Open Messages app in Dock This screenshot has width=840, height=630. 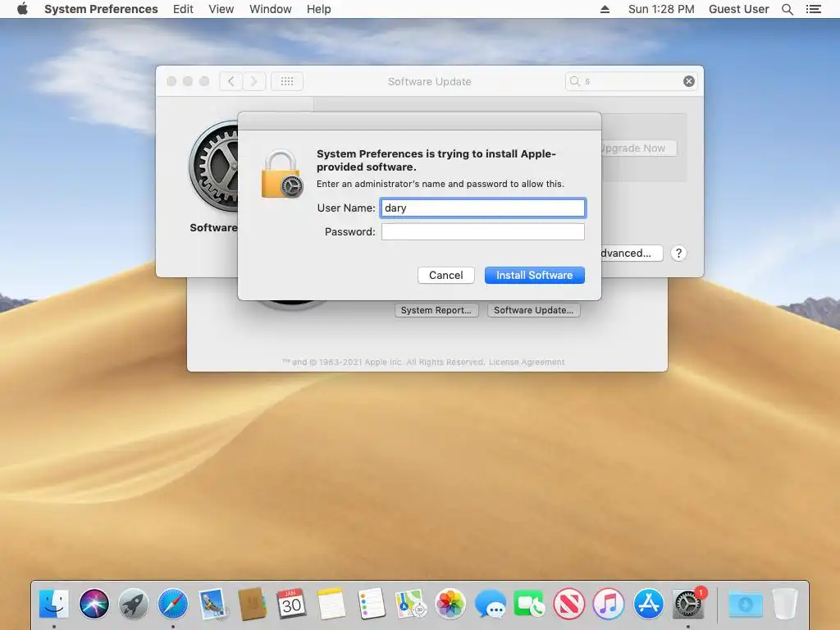point(490,604)
